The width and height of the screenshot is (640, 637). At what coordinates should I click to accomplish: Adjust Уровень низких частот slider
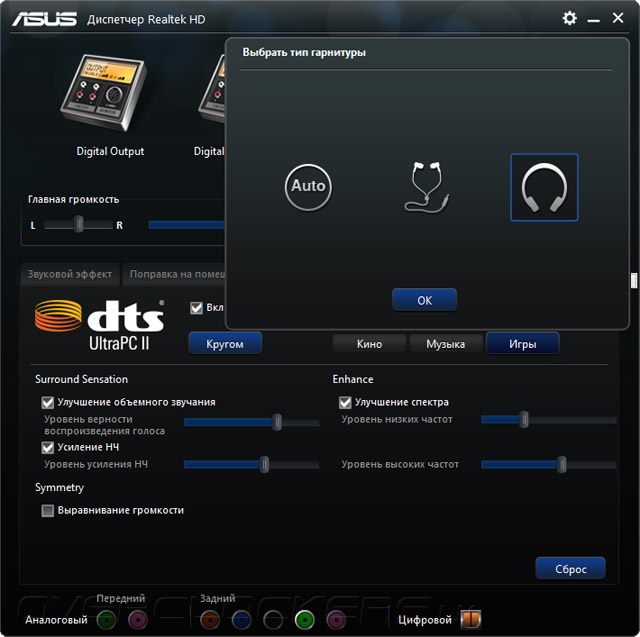point(549,419)
